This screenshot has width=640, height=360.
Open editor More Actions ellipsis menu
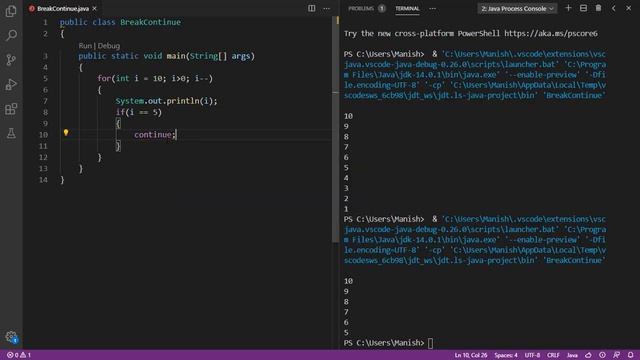327,8
